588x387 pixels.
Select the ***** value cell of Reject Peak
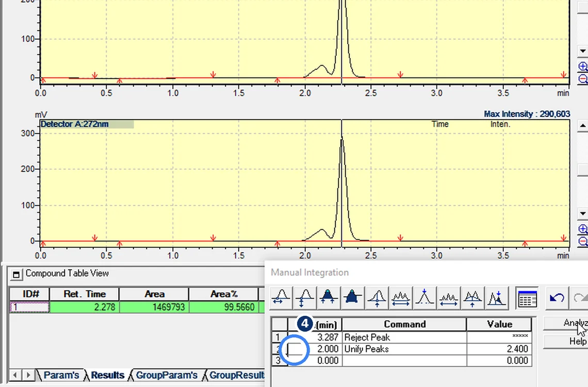499,337
